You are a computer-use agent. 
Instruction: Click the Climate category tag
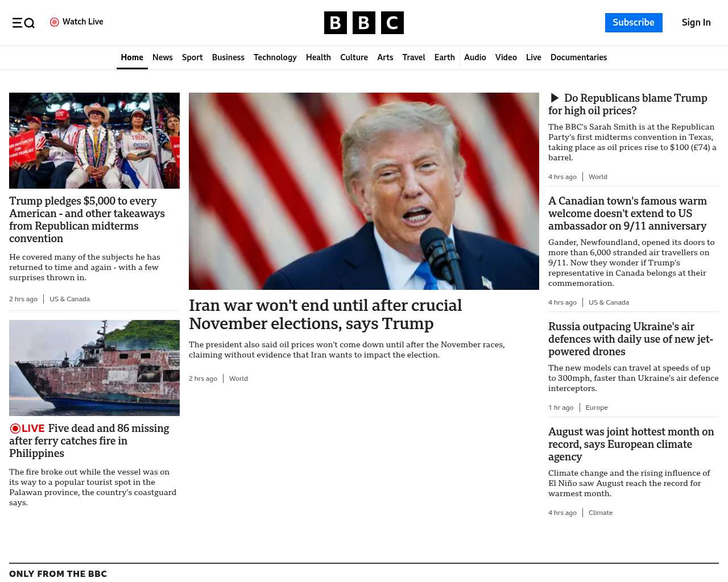[x=601, y=513]
